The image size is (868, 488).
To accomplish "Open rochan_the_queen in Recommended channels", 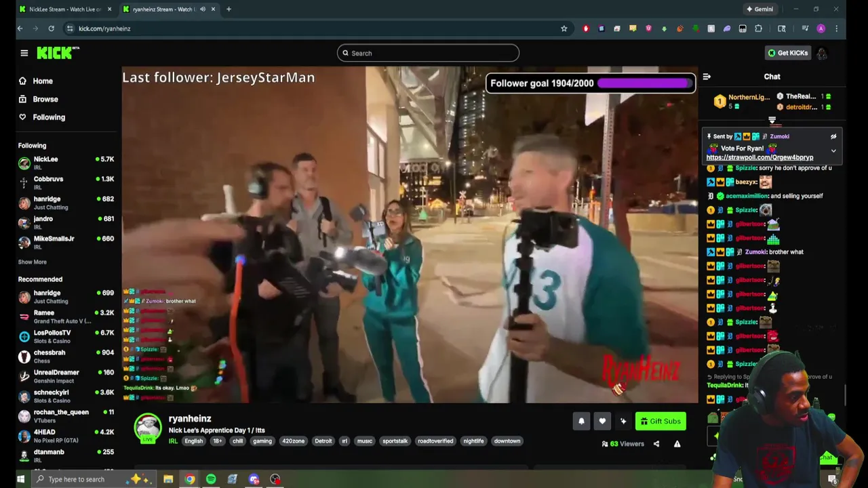I will tap(66, 415).
